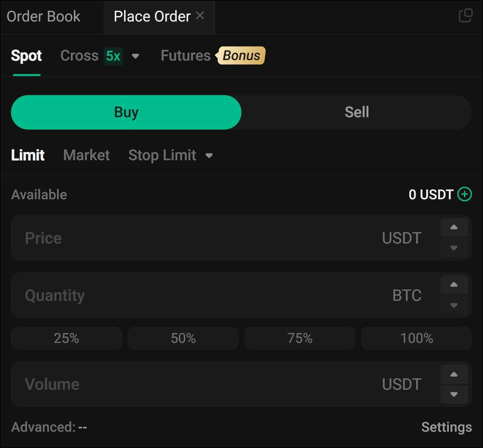Viewport: 483px width, 448px height.
Task: Decrease the Volume using its down arrow
Action: (454, 395)
